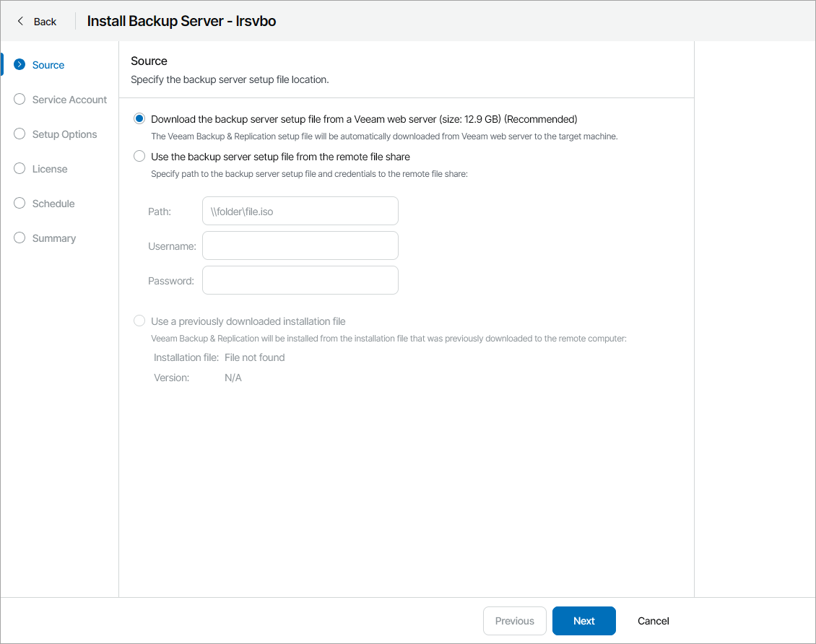This screenshot has width=816, height=644.
Task: Click inside the Username input field
Action: click(x=300, y=245)
